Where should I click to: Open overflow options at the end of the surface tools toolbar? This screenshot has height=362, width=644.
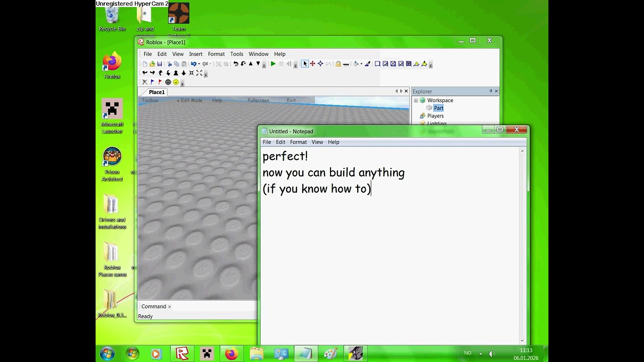tap(431, 64)
